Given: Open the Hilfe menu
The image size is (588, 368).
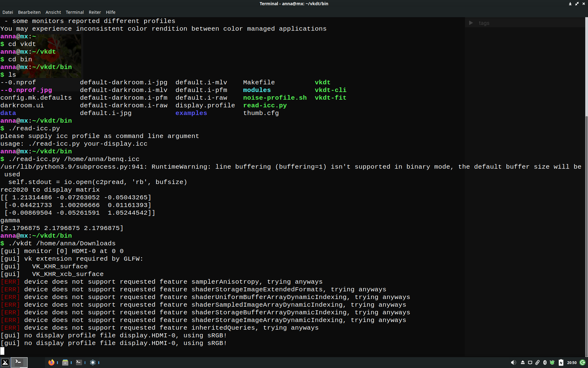Looking at the screenshot, I should pos(111,12).
